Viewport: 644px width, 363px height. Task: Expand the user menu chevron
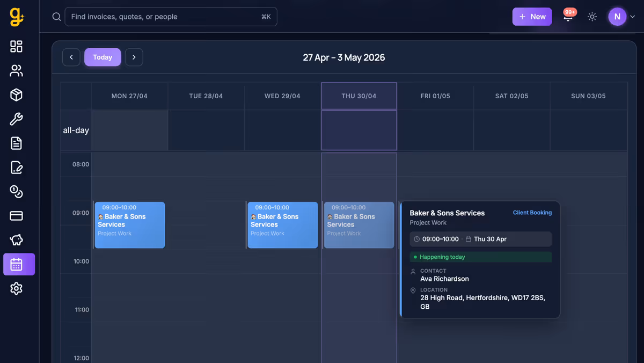pyautogui.click(x=633, y=17)
